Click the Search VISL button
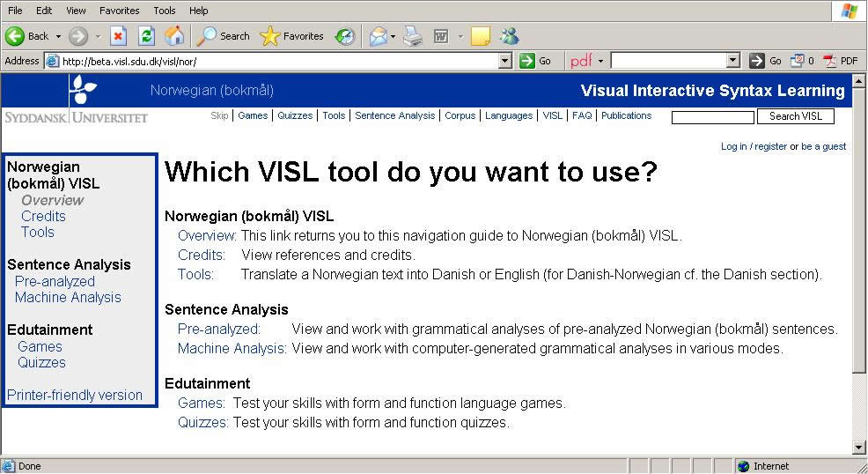868x474 pixels. (795, 116)
